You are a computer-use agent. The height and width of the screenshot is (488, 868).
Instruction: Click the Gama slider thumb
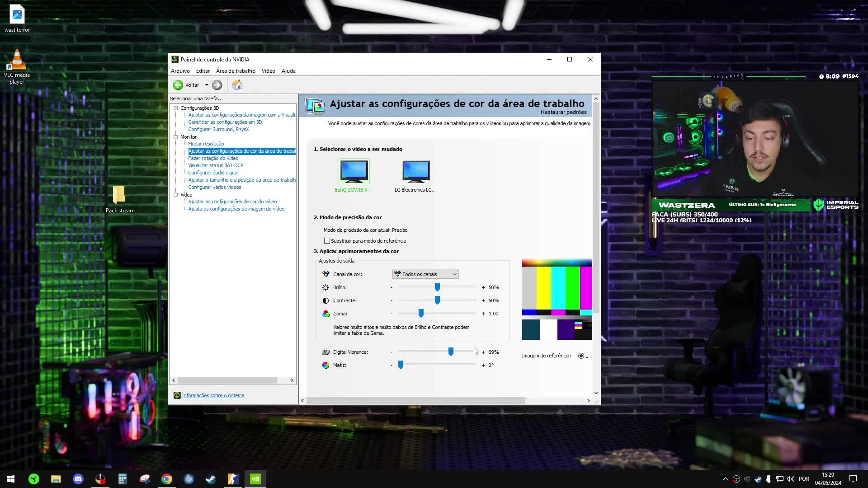[421, 313]
